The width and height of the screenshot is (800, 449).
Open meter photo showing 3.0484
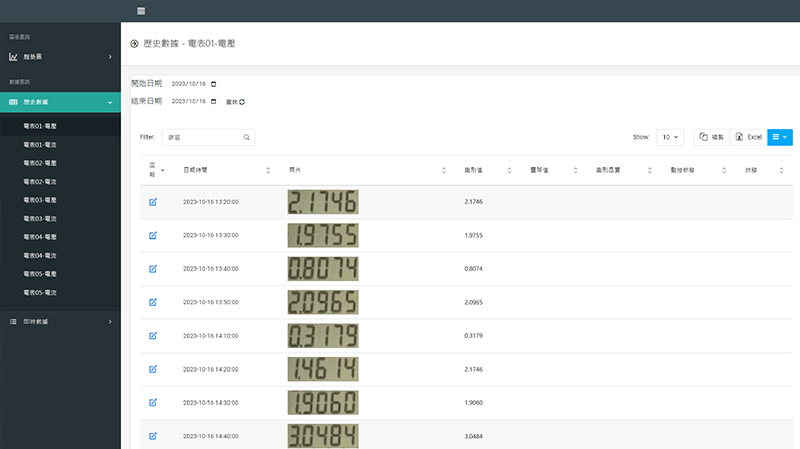tap(323, 436)
